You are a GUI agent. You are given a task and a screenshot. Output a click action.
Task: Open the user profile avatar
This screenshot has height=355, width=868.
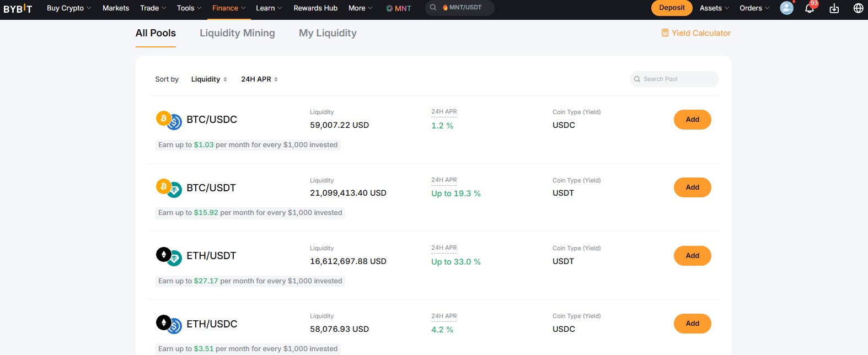pos(787,8)
